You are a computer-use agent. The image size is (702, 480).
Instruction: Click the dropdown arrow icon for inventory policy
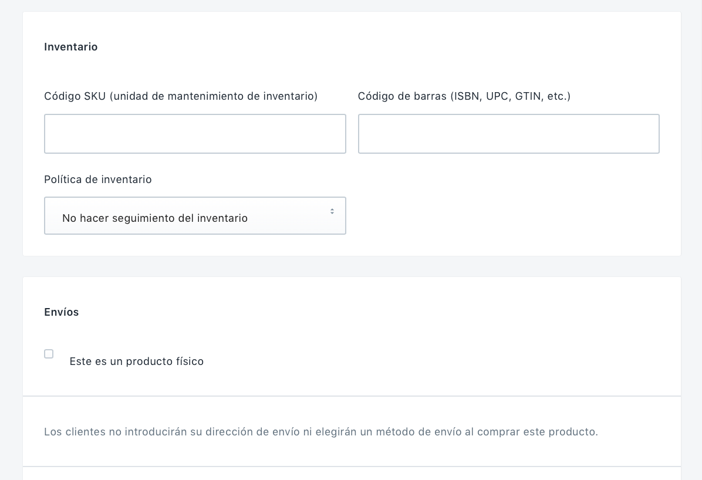tap(332, 212)
